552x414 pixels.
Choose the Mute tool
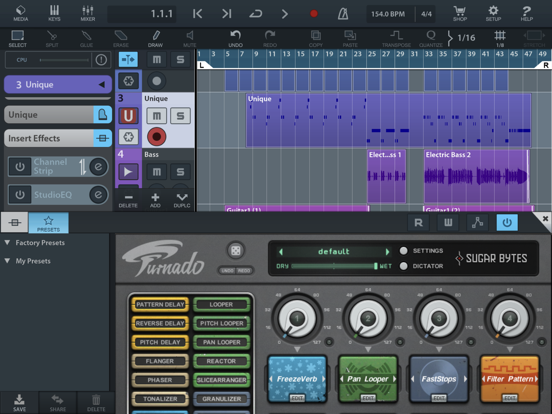pos(189,38)
